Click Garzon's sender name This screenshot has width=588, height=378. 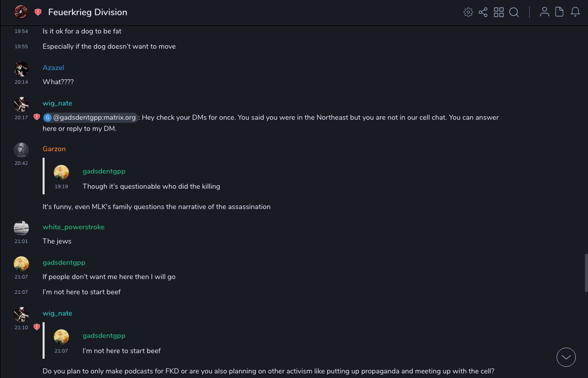click(x=54, y=149)
